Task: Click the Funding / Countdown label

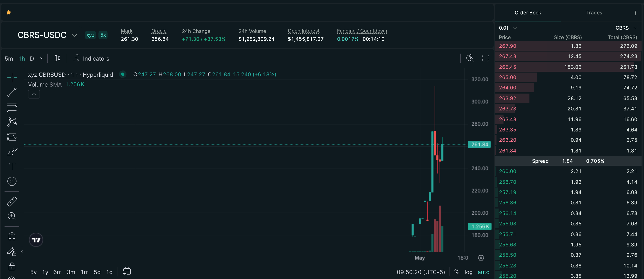Action: click(362, 31)
